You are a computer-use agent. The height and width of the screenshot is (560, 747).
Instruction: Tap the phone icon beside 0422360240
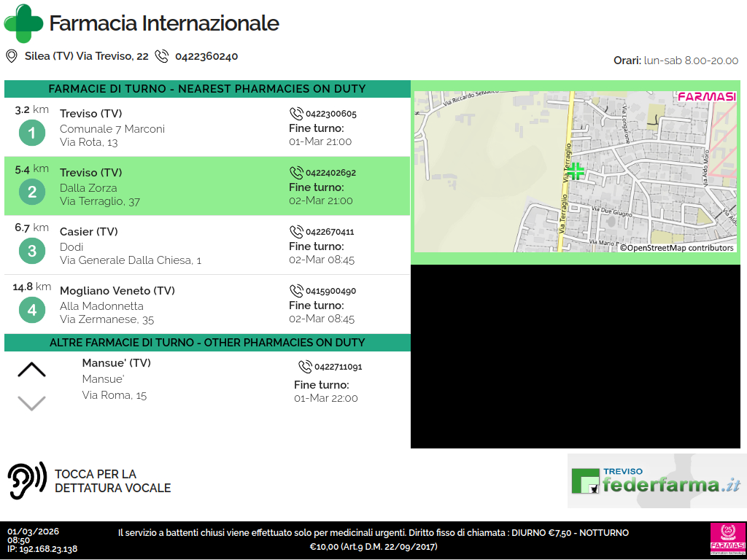pyautogui.click(x=162, y=56)
